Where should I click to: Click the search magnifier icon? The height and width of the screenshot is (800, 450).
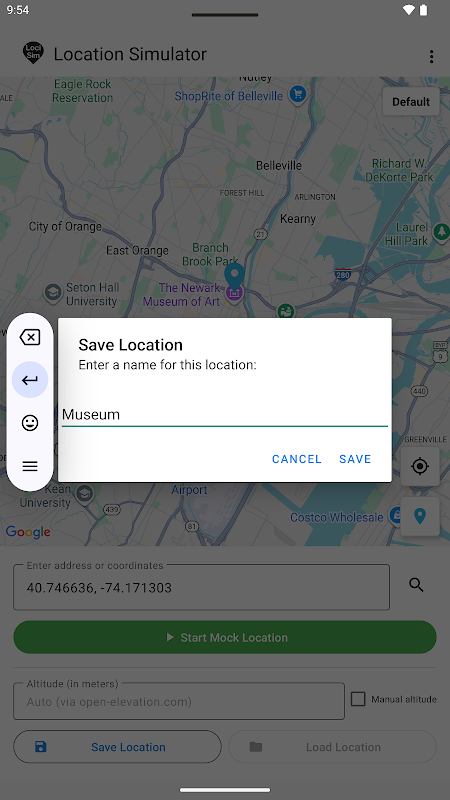[416, 585]
